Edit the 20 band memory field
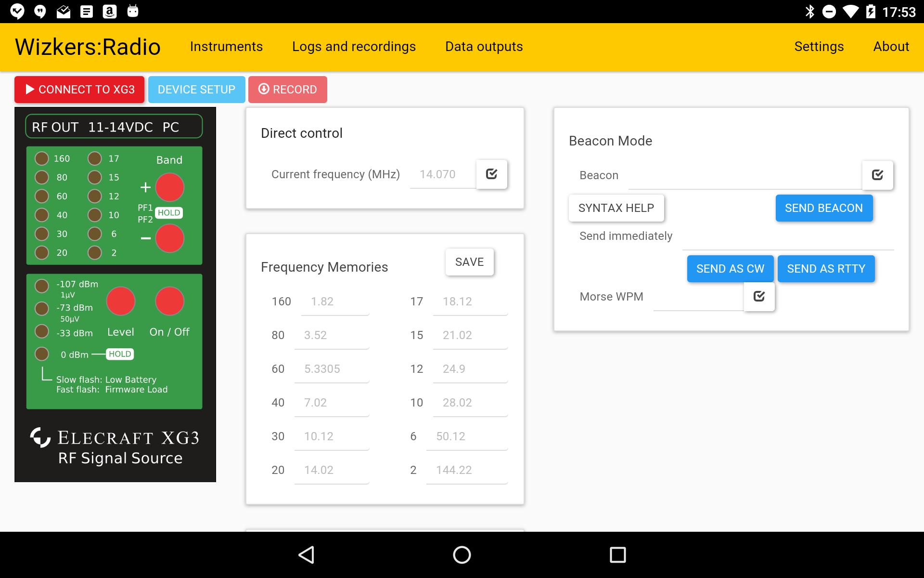 [332, 470]
